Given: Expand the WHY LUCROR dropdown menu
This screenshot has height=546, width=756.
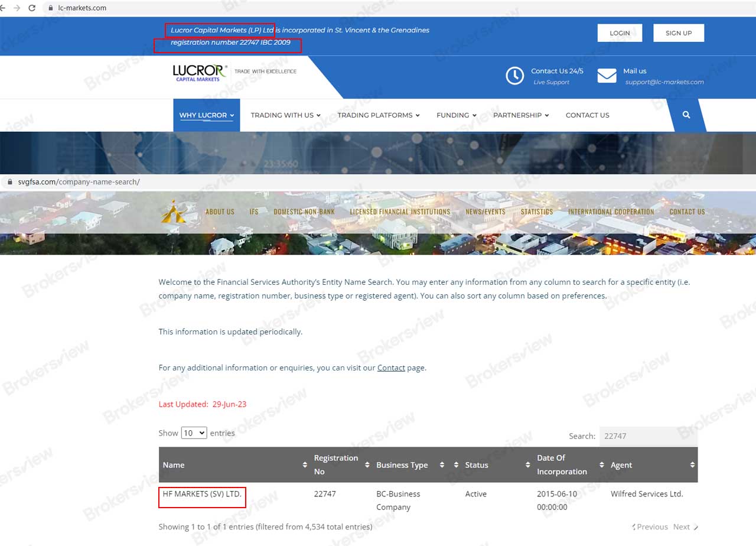Looking at the screenshot, I should (206, 115).
